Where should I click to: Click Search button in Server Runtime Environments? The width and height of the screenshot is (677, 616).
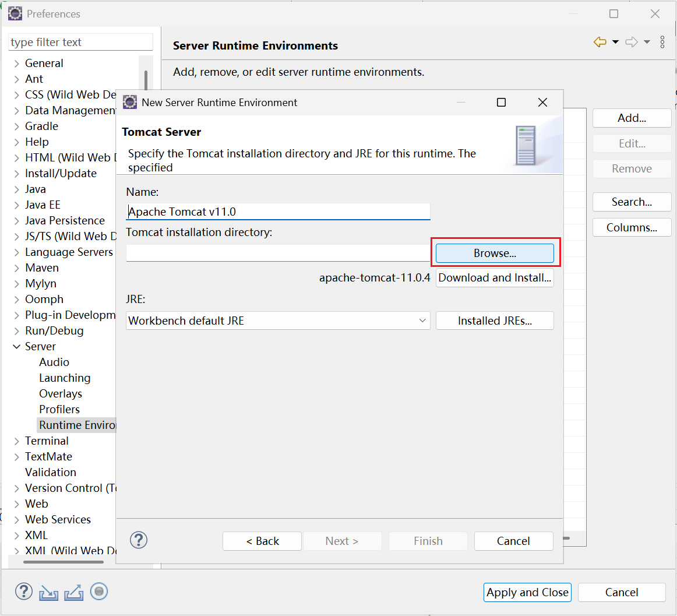pyautogui.click(x=632, y=202)
